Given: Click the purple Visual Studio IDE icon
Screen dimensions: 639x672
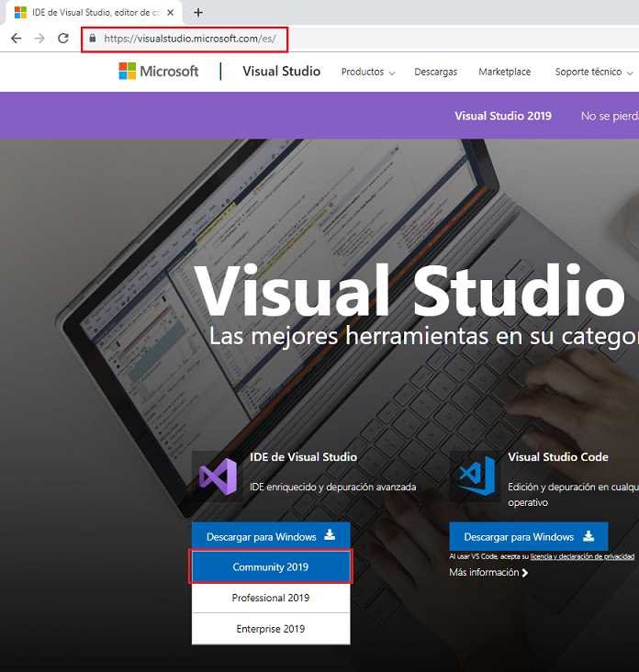Looking at the screenshot, I should [219, 475].
